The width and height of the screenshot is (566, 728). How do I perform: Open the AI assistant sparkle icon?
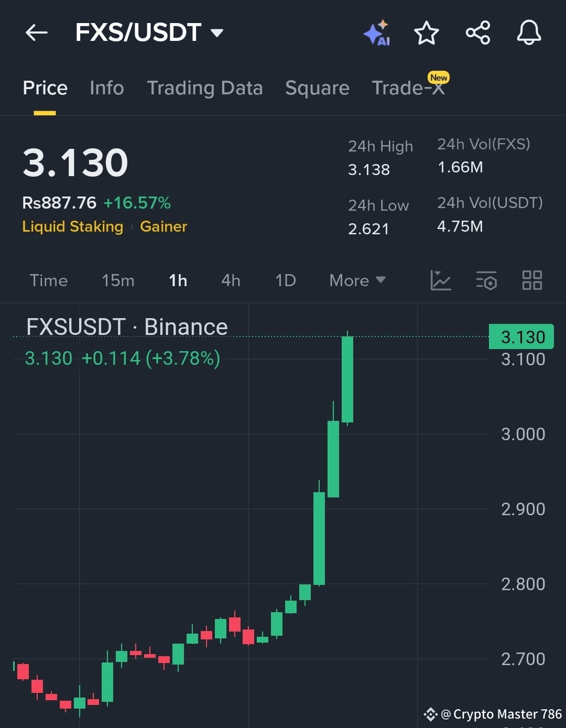[x=377, y=33]
